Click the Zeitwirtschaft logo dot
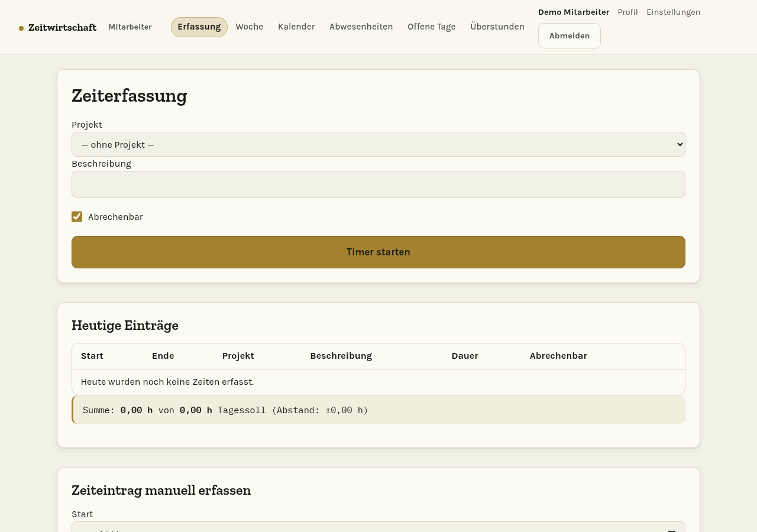Image resolution: width=757 pixels, height=532 pixels. tap(21, 28)
